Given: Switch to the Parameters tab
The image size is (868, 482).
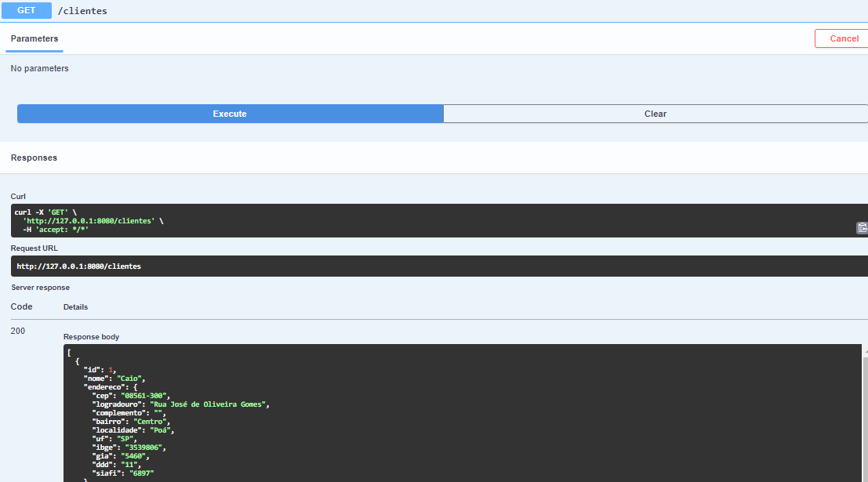Looking at the screenshot, I should coord(34,38).
